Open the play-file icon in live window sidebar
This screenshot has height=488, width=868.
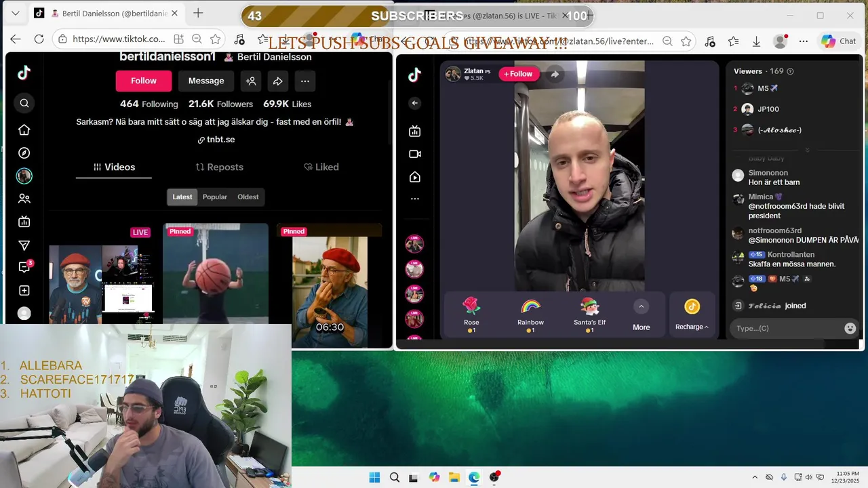(415, 177)
